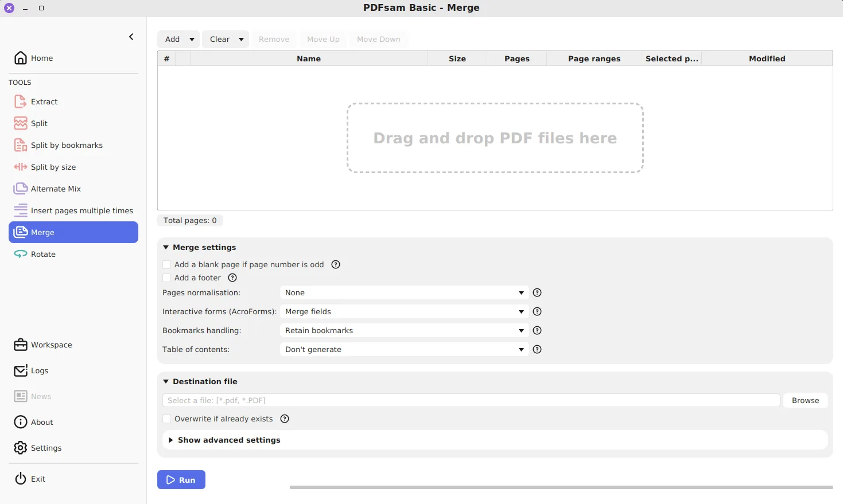Open the Settings gear icon
Screen dimensions: 843x504
click(x=21, y=448)
